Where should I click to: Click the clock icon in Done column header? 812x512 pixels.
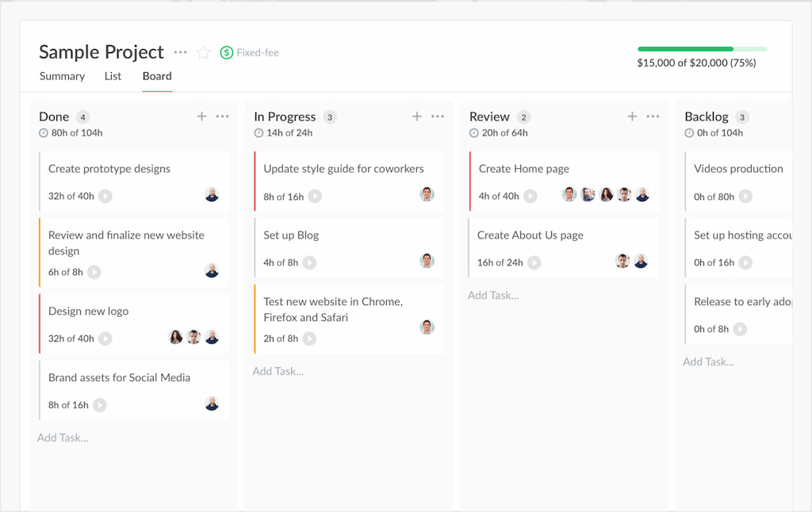[x=43, y=132]
